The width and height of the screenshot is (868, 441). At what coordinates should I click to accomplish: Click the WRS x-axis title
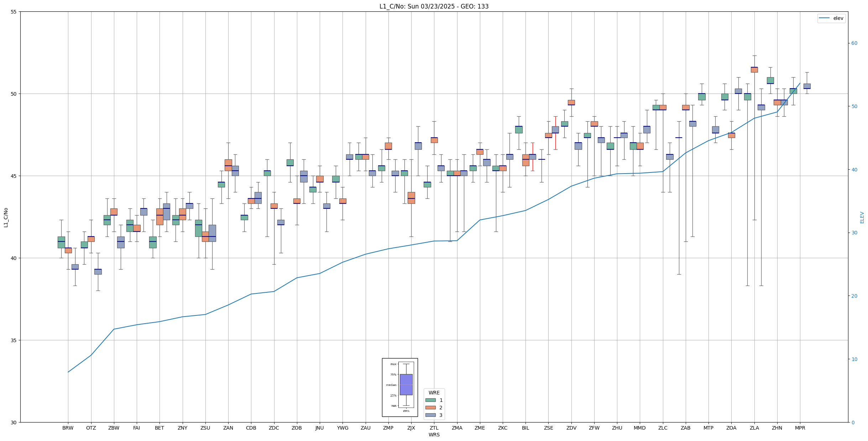click(x=434, y=435)
